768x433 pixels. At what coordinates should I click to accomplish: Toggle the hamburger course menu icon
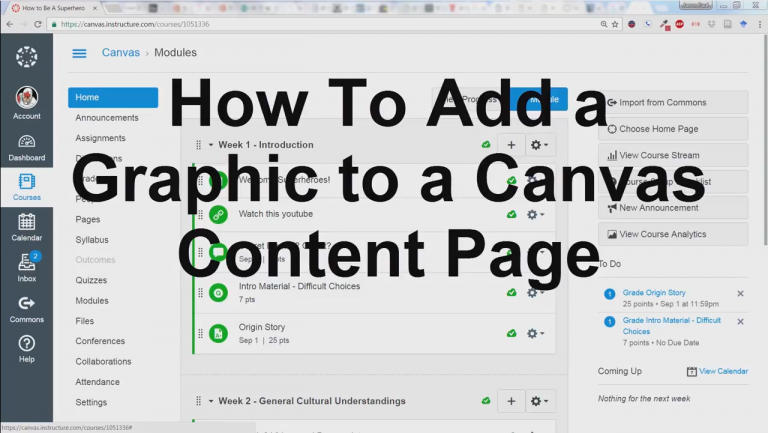[x=79, y=53]
